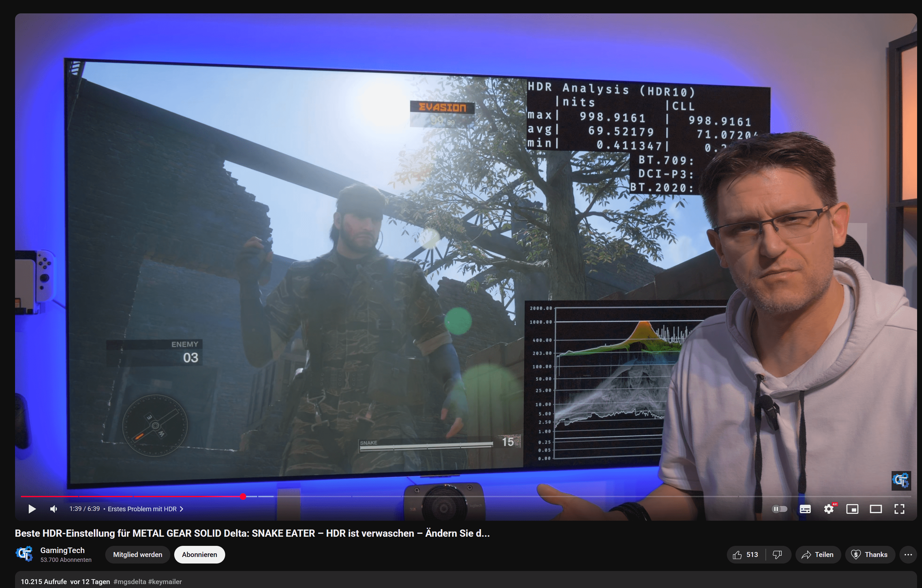Toggle the autoplay switch
The image size is (922, 588).
point(779,509)
